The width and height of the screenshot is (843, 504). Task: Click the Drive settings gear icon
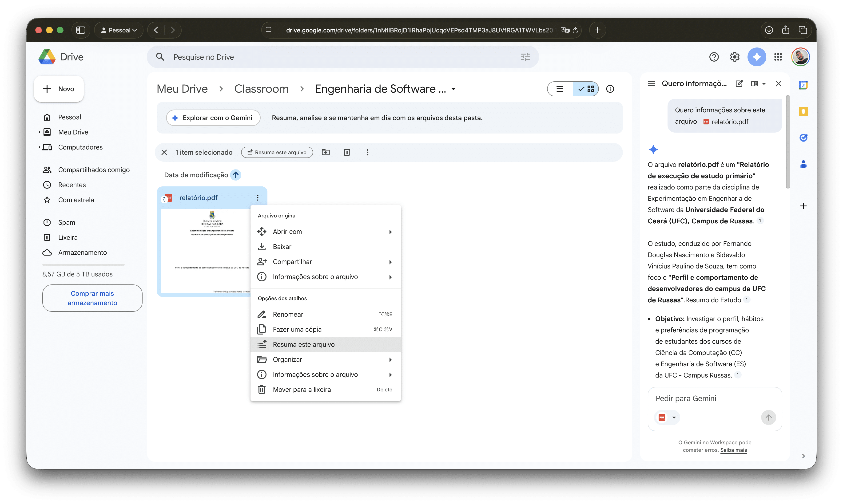pyautogui.click(x=735, y=57)
